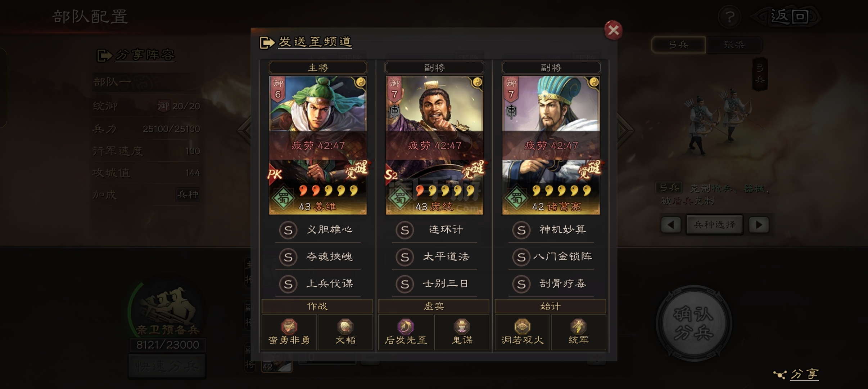This screenshot has height=389, width=868.
Task: Open the help question mark icon
Action: click(x=729, y=17)
